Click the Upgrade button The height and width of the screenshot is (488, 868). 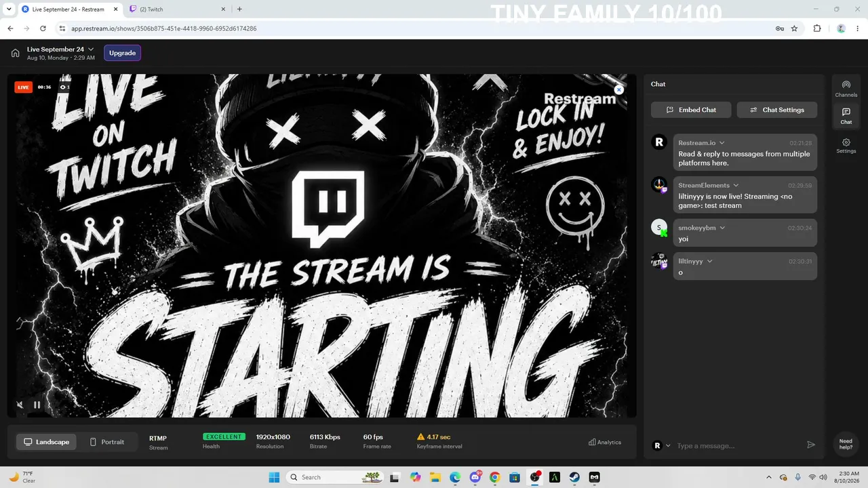point(122,53)
